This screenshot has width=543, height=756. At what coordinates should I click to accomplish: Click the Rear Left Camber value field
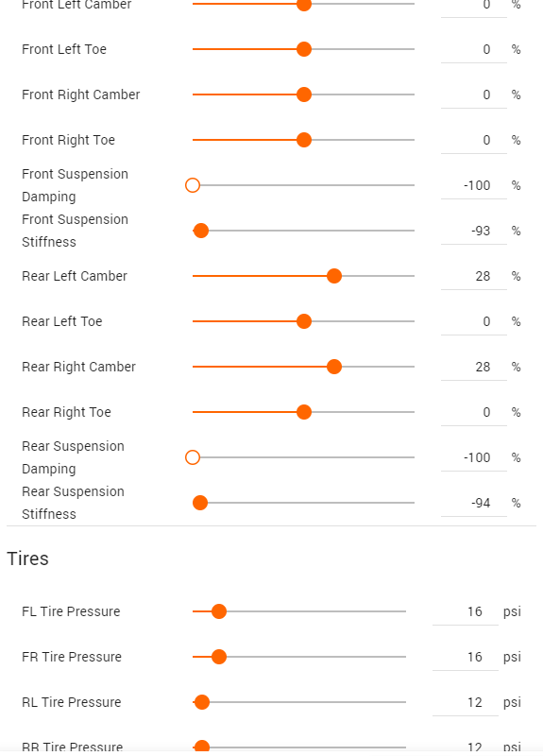[x=474, y=276]
